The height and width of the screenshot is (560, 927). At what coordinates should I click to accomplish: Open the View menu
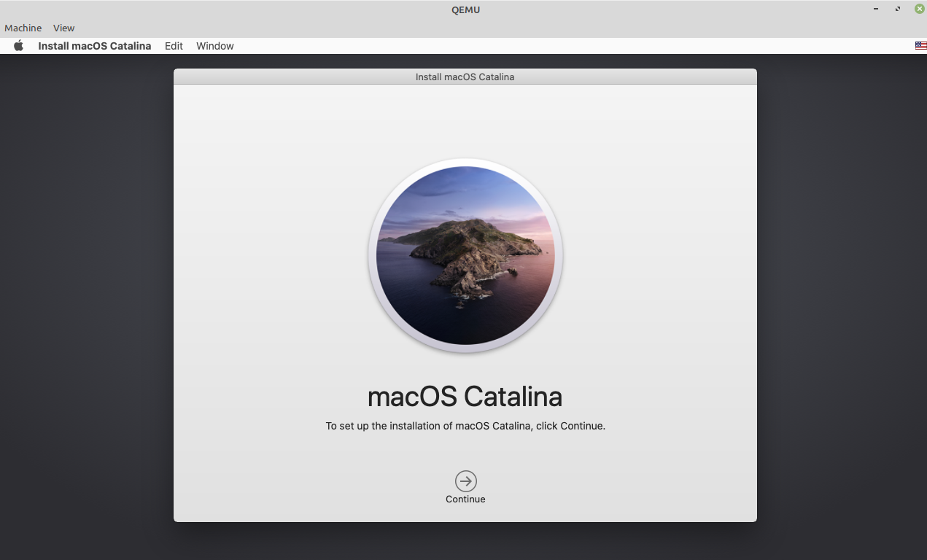(x=63, y=28)
